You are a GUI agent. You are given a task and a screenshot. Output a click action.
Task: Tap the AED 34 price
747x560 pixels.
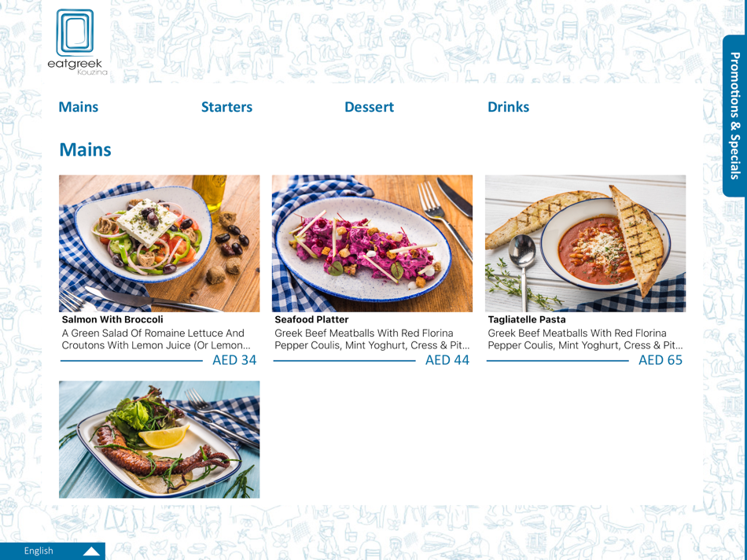[x=234, y=359]
